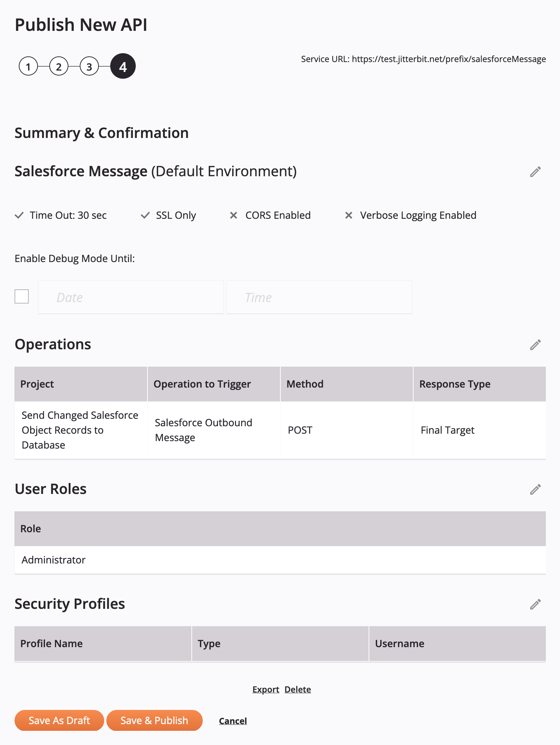Click the Operations section edit pencil
Screen dimensions: 560x745
click(535, 345)
